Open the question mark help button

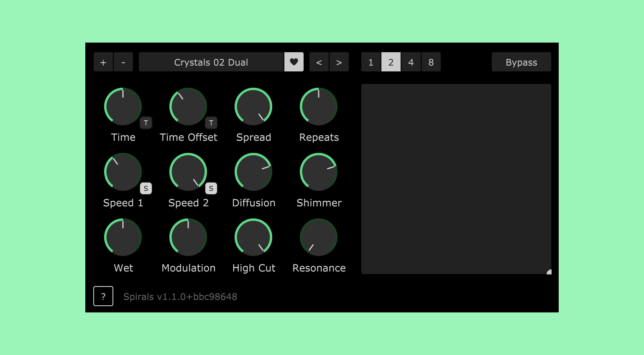(103, 296)
